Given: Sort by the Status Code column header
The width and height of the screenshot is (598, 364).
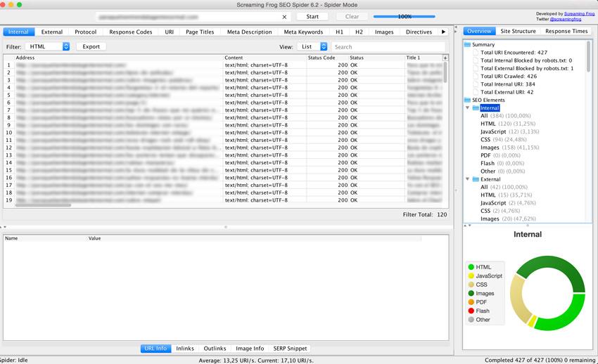Looking at the screenshot, I should coord(327,58).
